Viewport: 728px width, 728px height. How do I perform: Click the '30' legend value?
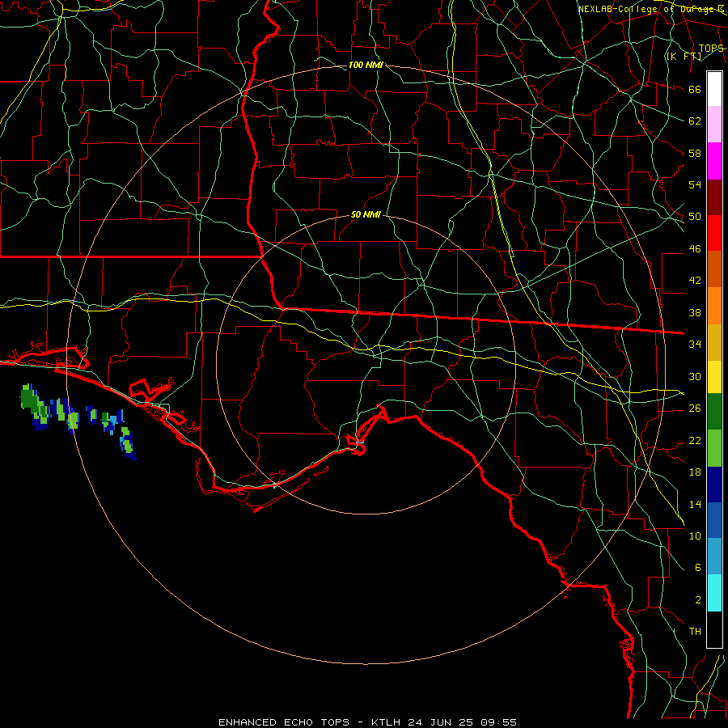click(695, 376)
